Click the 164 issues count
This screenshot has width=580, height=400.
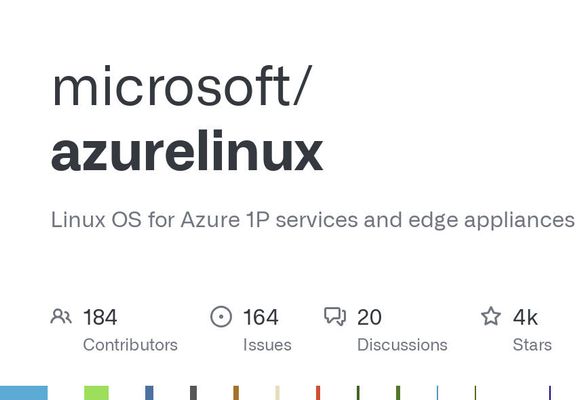coord(260,317)
